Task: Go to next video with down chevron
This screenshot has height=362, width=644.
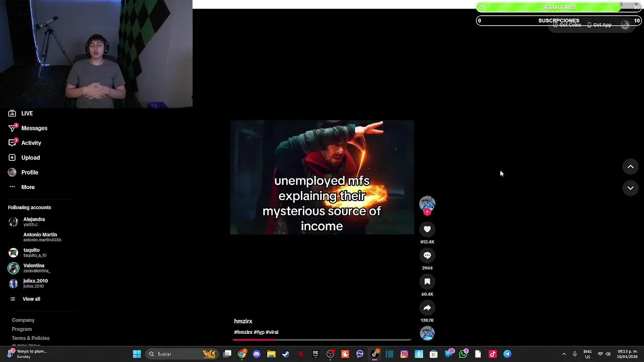Action: pos(630,188)
